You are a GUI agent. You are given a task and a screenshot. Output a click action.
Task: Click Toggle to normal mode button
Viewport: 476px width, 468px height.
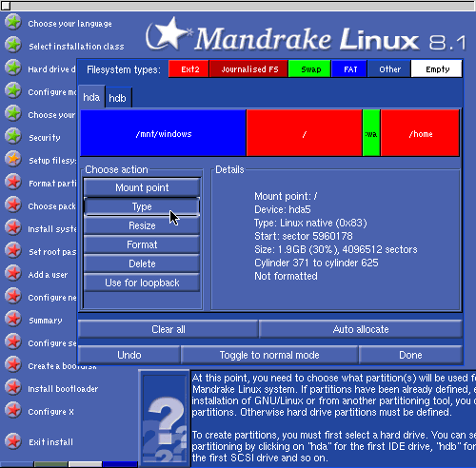pos(269,355)
